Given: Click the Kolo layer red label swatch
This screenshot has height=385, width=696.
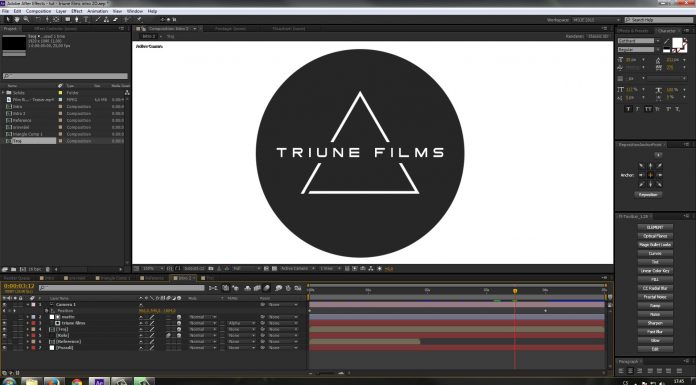Looking at the screenshot, I should [x=33, y=336].
